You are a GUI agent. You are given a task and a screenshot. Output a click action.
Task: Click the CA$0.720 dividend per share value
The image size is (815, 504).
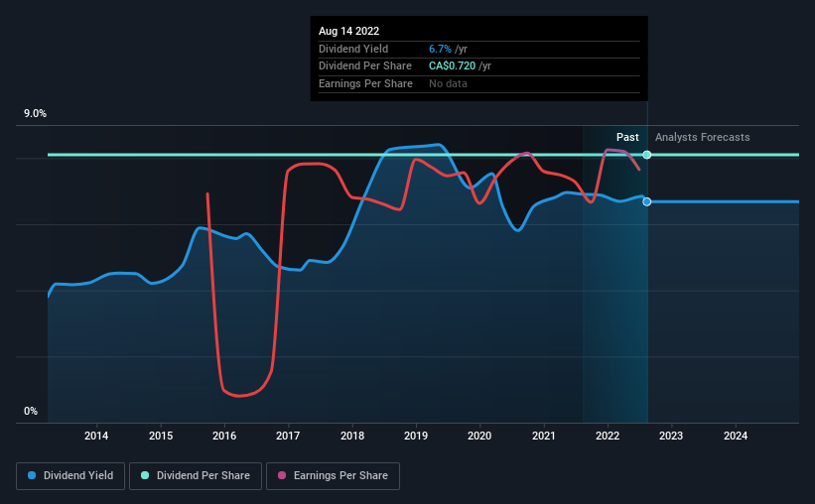453,66
